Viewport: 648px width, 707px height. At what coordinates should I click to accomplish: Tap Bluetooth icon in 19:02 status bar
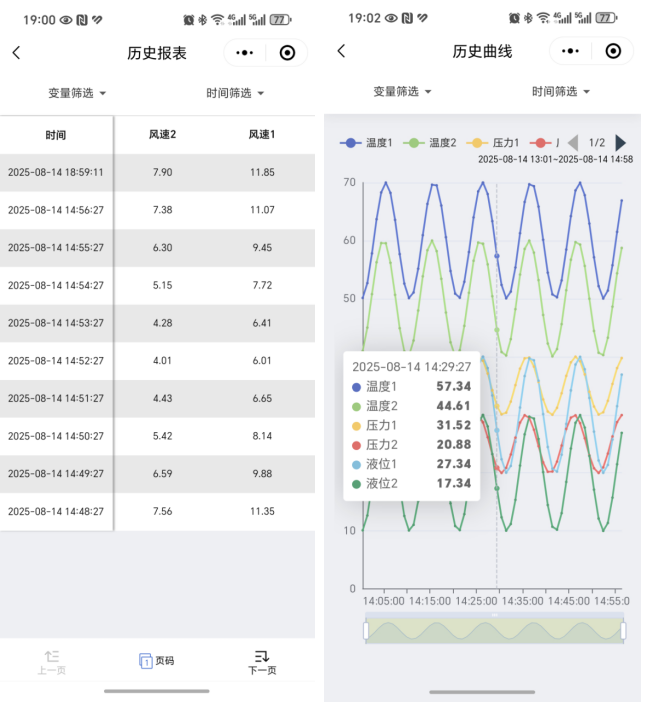tap(528, 18)
